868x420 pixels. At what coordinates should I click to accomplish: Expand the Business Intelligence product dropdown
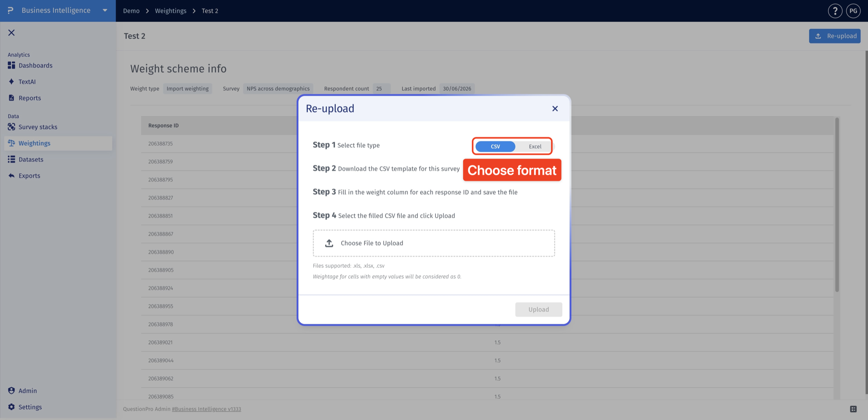(x=105, y=10)
